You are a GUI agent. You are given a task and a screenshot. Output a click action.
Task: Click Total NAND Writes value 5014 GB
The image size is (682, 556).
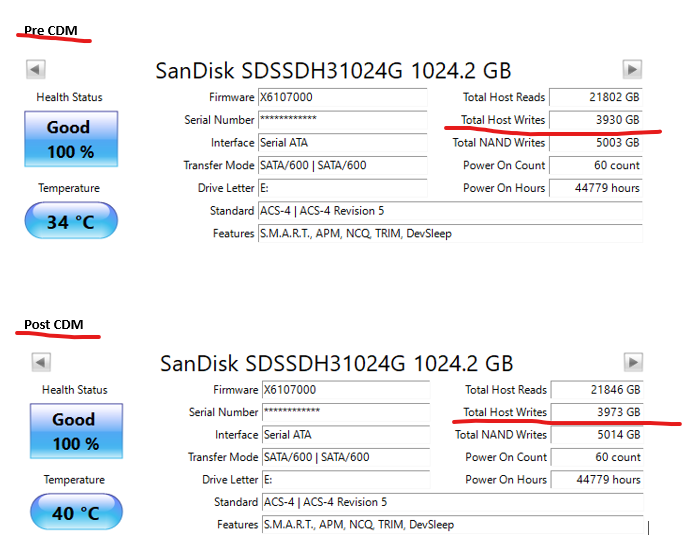[x=597, y=435]
